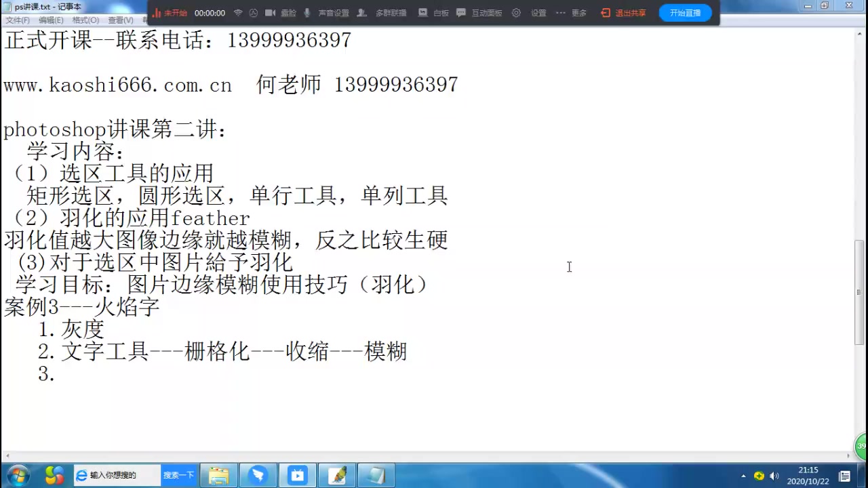Click the circular performance icon beside wifi
868x488 pixels.
[254, 13]
